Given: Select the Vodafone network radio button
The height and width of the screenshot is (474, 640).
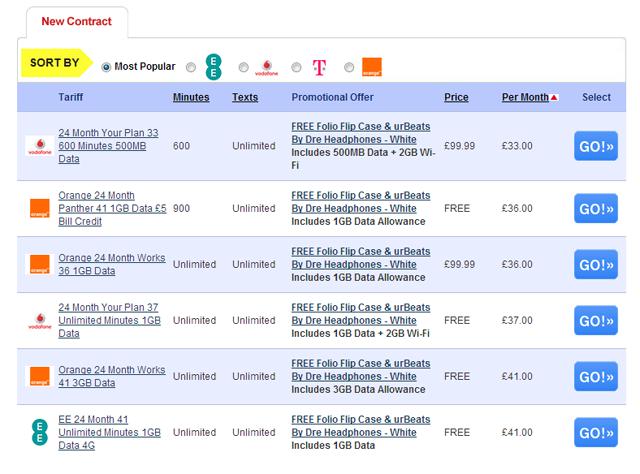Looking at the screenshot, I should tap(243, 67).
